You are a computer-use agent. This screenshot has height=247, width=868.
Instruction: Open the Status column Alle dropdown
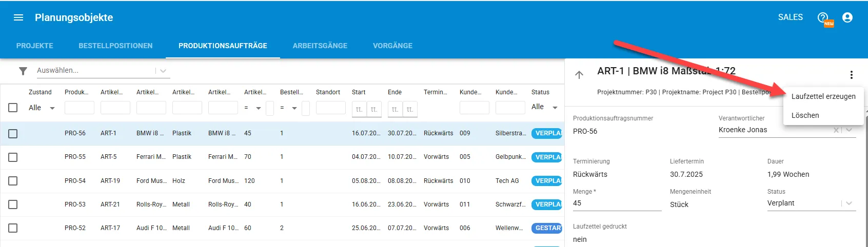(545, 107)
